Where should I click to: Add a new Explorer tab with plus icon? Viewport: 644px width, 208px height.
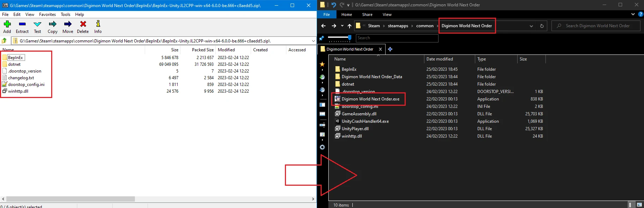pos(390,49)
